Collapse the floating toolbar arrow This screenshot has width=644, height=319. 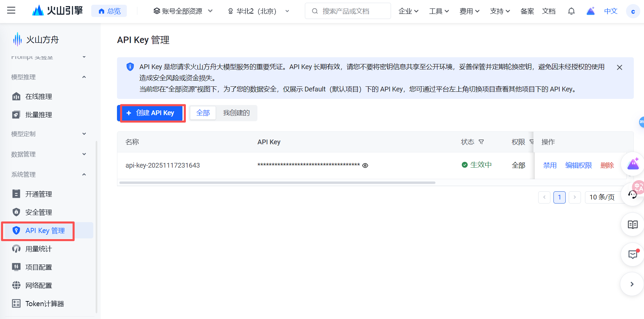point(632,284)
